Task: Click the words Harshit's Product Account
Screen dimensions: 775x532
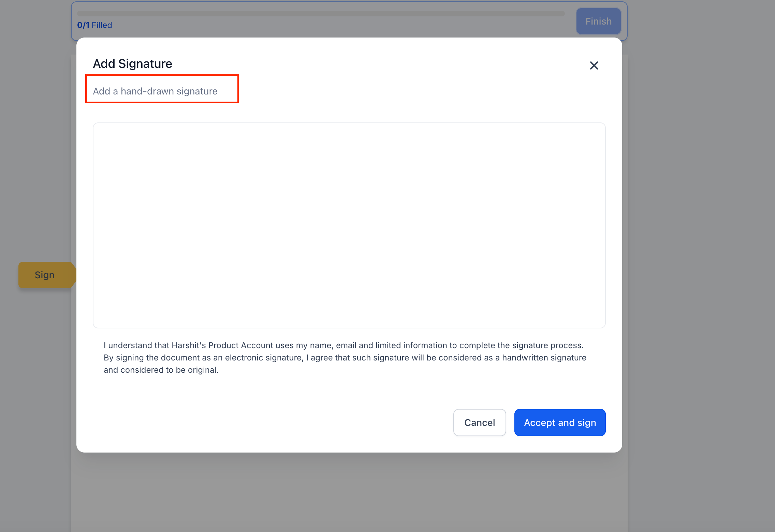Action: 222,345
